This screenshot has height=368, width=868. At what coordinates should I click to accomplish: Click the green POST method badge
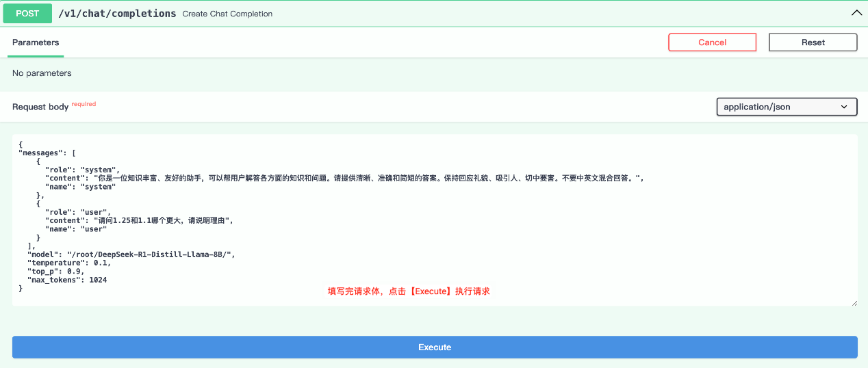point(27,14)
